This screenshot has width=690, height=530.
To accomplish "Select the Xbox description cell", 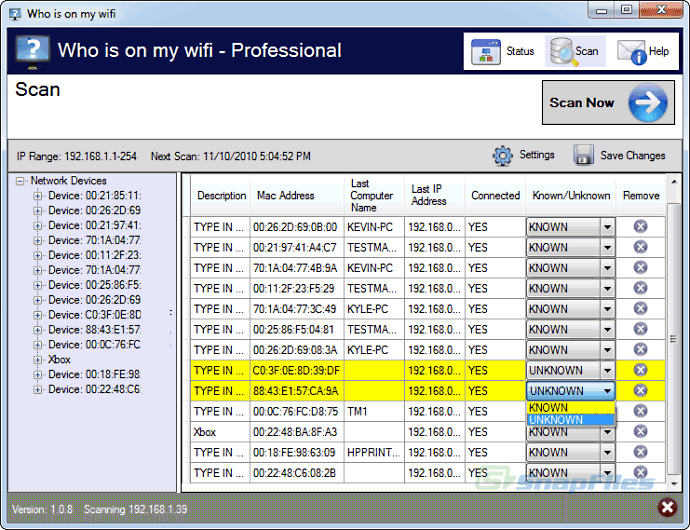I will (220, 432).
